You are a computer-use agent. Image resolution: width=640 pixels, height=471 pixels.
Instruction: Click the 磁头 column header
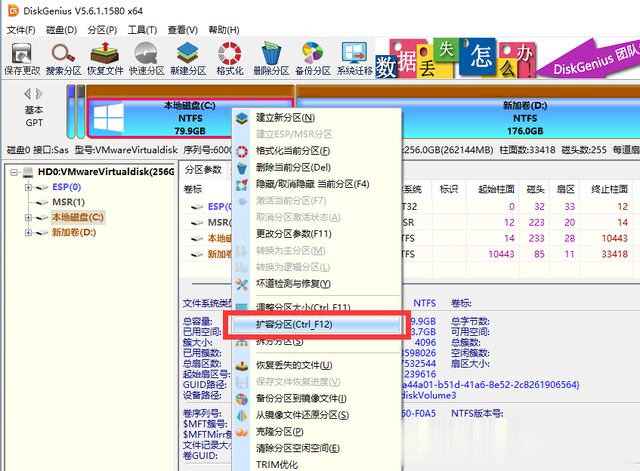point(535,189)
